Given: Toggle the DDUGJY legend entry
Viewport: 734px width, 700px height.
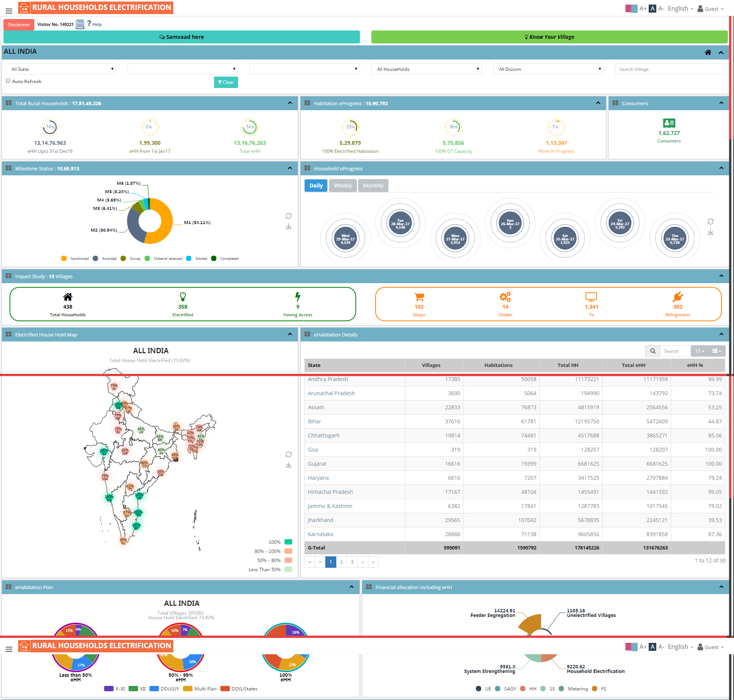Looking at the screenshot, I should [x=165, y=689].
